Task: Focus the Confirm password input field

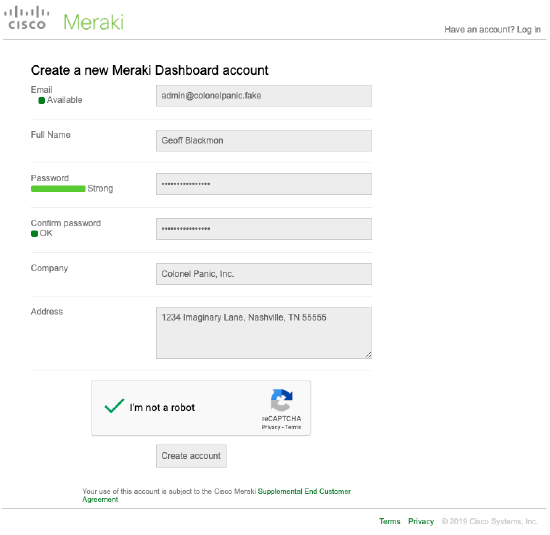Action: tap(264, 229)
